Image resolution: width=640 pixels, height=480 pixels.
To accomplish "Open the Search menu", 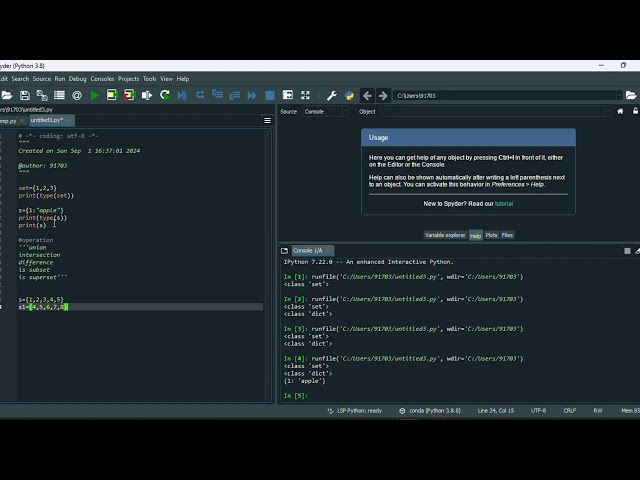I will coord(20,79).
